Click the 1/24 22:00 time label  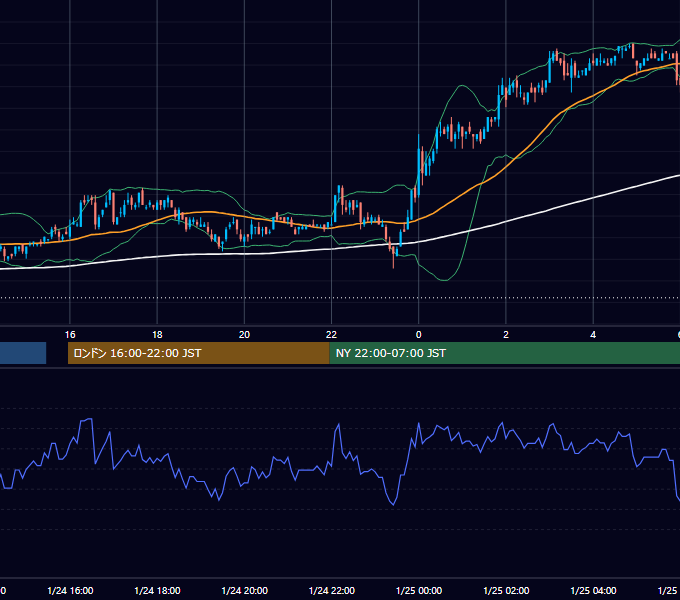tap(332, 590)
